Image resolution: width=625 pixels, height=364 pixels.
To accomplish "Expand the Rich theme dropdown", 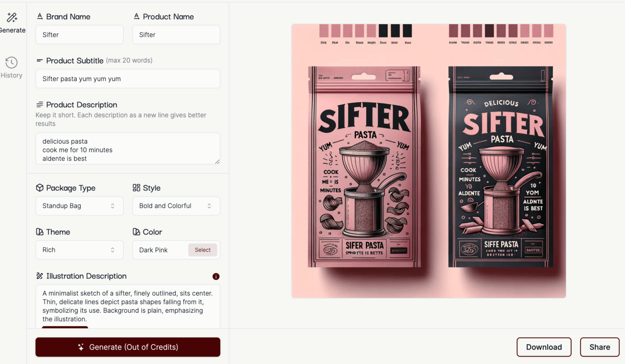I will (x=79, y=250).
